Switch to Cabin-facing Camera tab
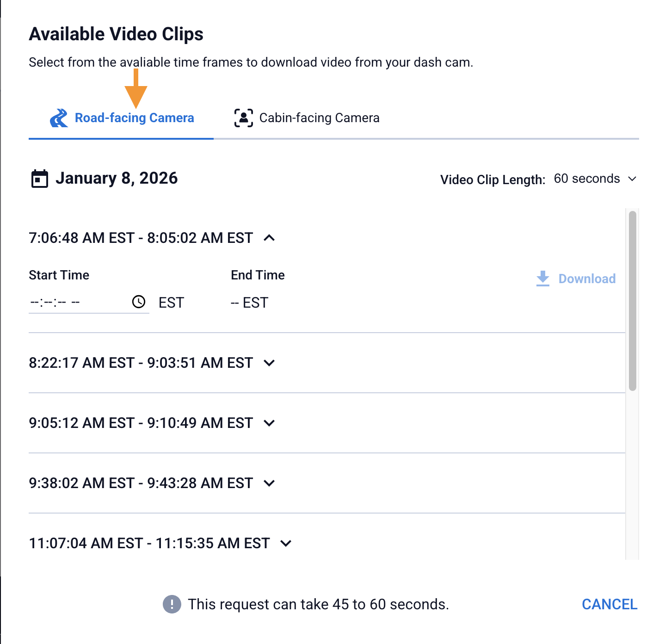The image size is (665, 644). pos(319,118)
